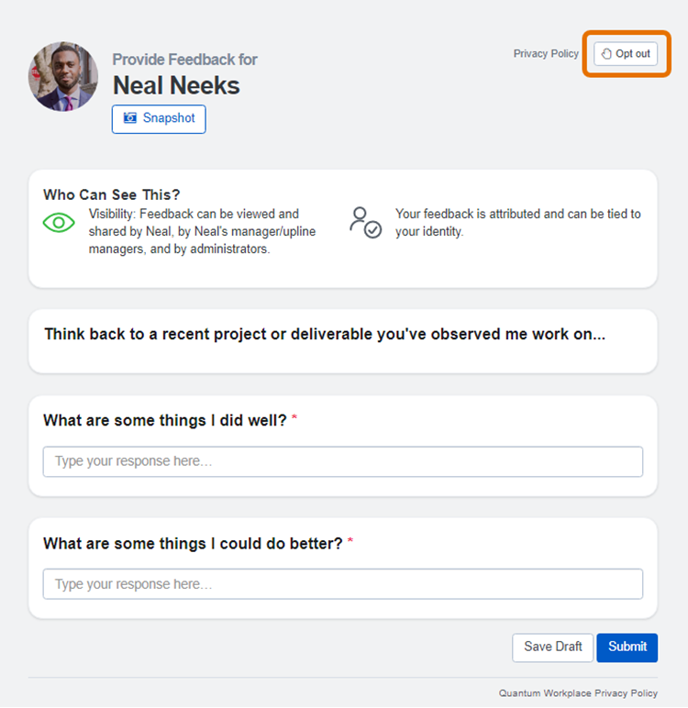Viewport: 688px width, 708px height.
Task: Click the 'What are some things I could do better?' question
Action: 193,543
